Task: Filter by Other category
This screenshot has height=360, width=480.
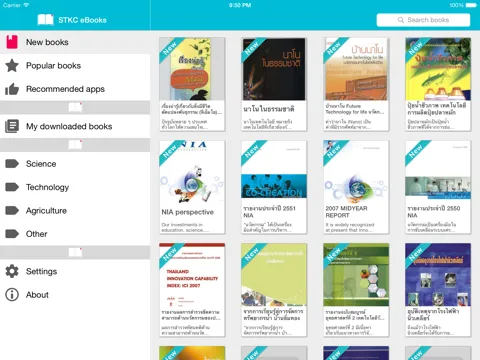Action: click(75, 234)
